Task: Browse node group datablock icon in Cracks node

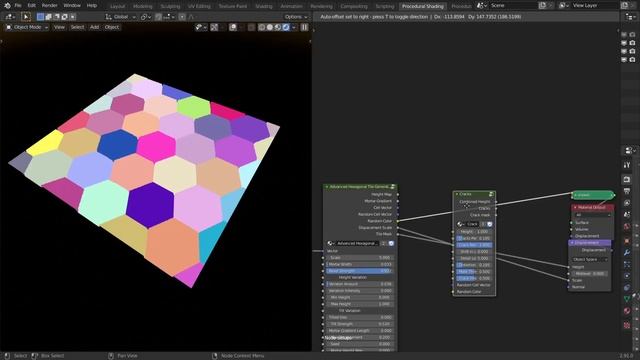Action: 461,224
